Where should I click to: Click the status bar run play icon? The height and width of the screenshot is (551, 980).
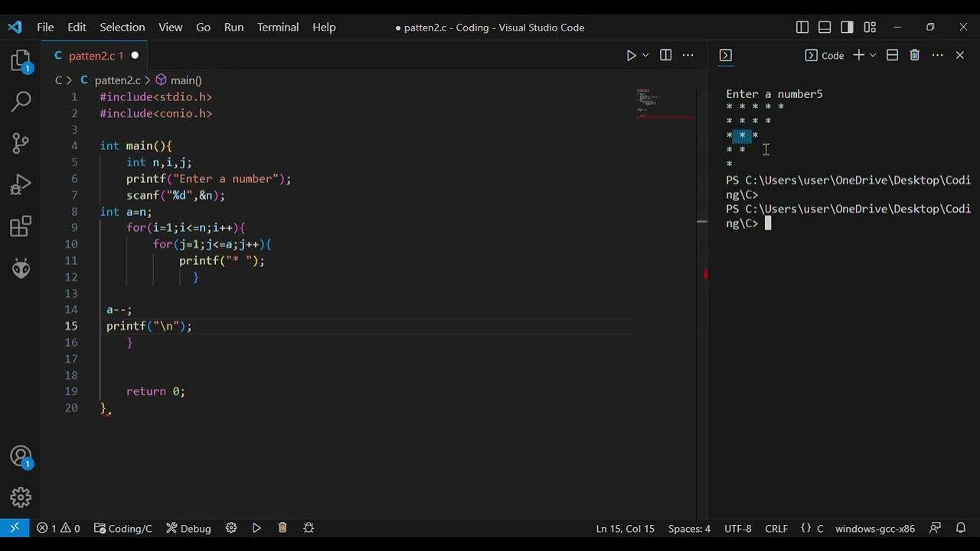tap(256, 528)
